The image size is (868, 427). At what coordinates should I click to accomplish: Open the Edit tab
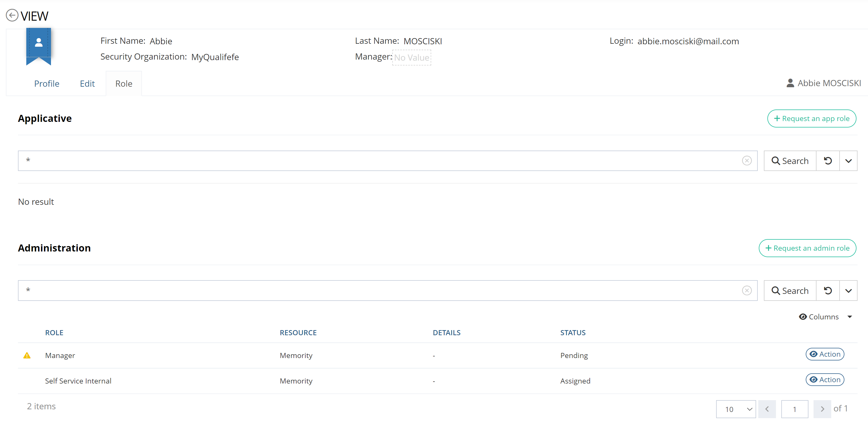87,83
